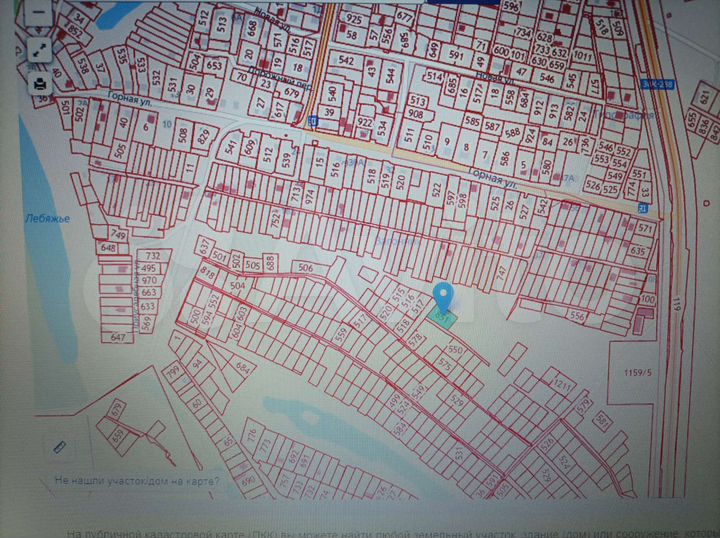Click parcel 653 on the map
Viewport: 720px width, 538px height.
tap(214, 65)
